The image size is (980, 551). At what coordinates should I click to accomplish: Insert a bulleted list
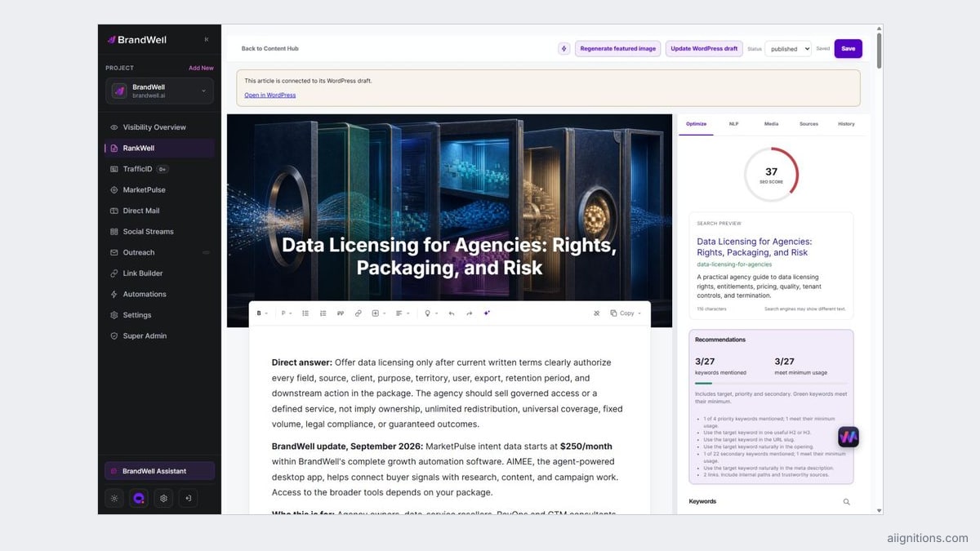[305, 313]
